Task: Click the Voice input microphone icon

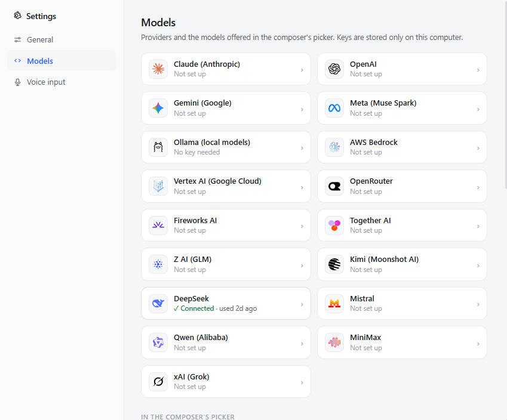Action: (x=17, y=82)
